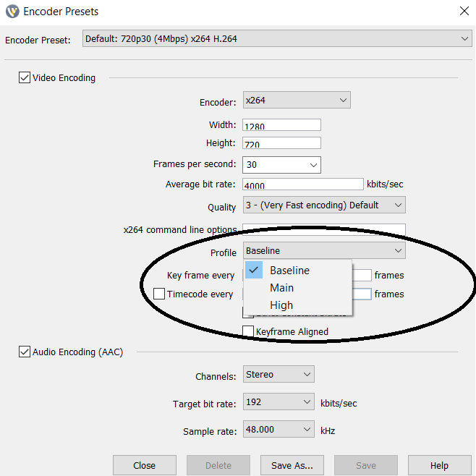Open the Frames per second dropdown

click(281, 165)
